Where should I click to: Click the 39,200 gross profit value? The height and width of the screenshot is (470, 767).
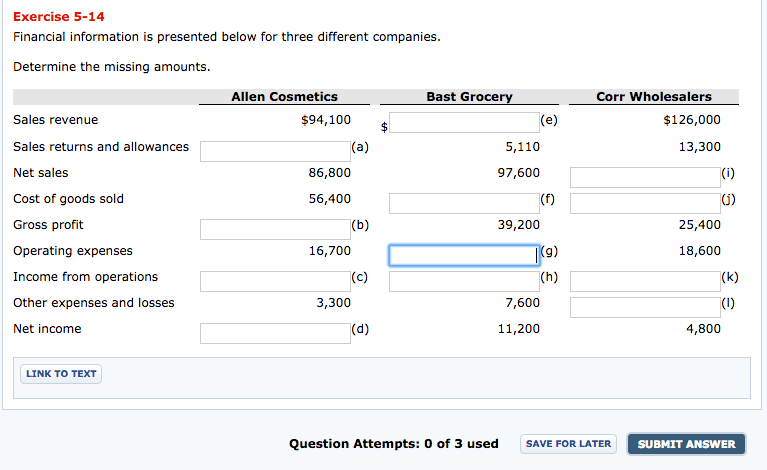(519, 224)
